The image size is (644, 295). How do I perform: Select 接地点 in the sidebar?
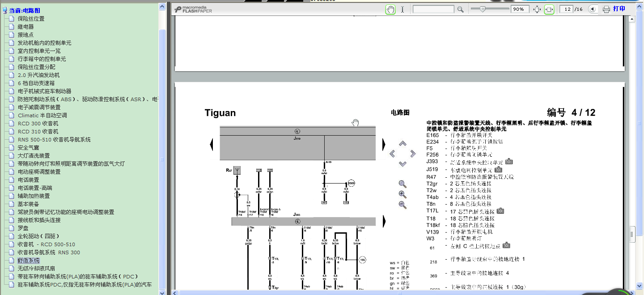point(25,34)
